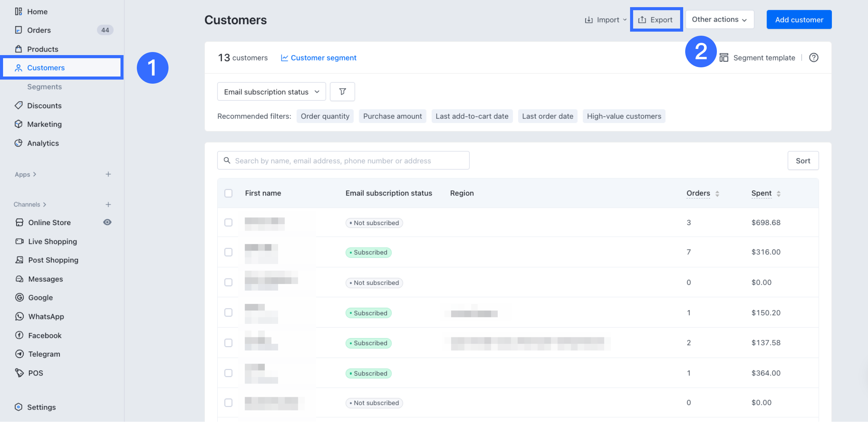Sort table by the Orders column arrows
This screenshot has height=422, width=868.
pos(717,193)
